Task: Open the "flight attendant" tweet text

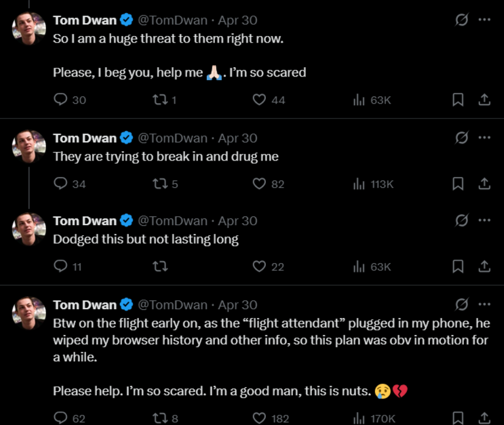Action: point(270,340)
